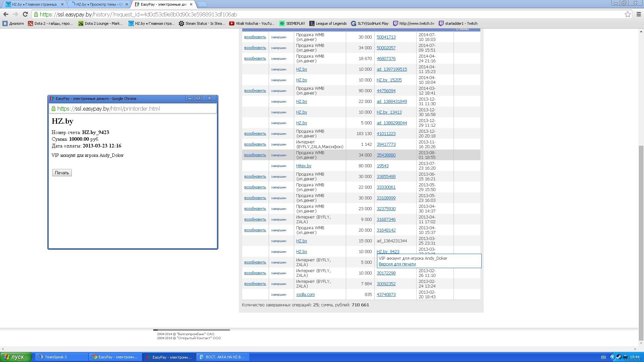Screen dimensions: 644x362
Task: Click the address bar with easypay.by URL
Action: click(329, 14)
